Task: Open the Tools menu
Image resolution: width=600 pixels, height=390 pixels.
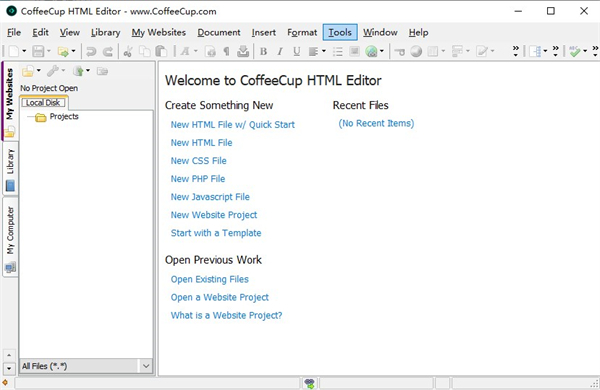Action: 340,33
